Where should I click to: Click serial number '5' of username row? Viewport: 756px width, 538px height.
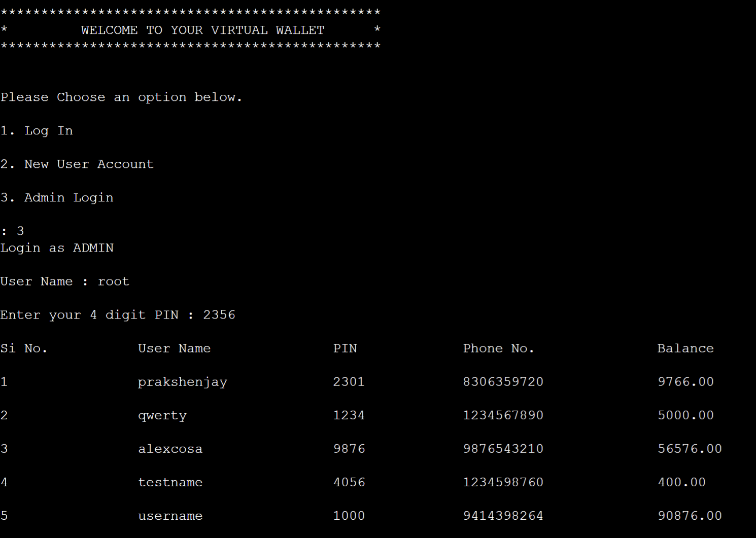(4, 516)
